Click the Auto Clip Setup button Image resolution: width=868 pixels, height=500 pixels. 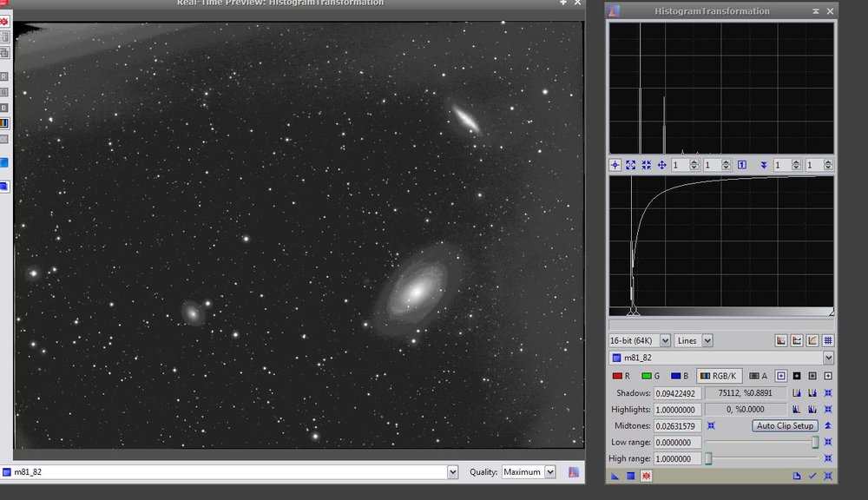785,426
